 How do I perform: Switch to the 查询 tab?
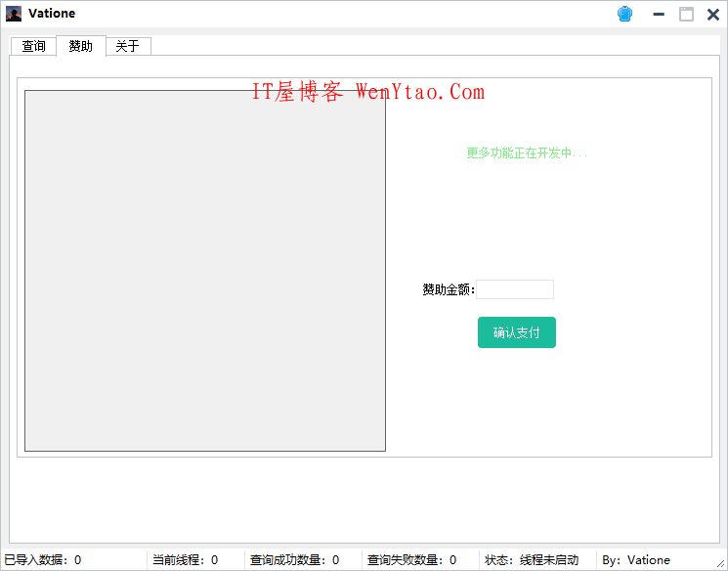(33, 46)
